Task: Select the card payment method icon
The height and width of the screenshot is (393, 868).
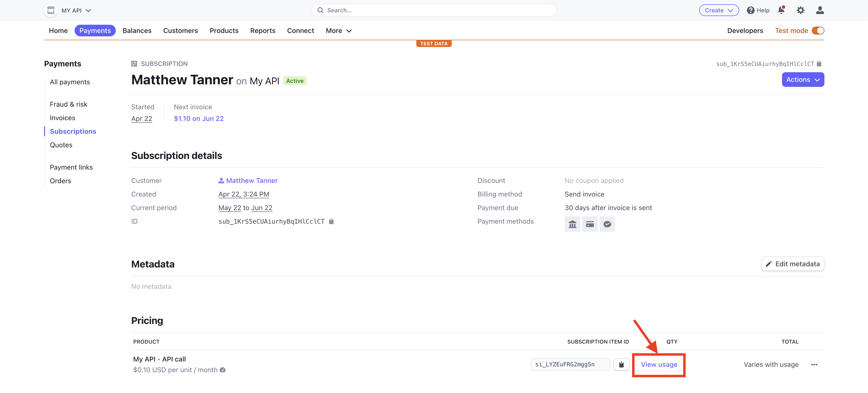Action: tap(590, 224)
